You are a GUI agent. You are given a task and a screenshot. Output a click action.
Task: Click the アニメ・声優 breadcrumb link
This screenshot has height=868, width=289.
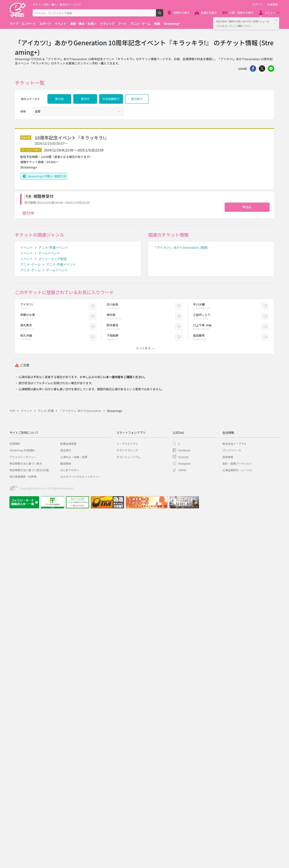tap(46, 411)
